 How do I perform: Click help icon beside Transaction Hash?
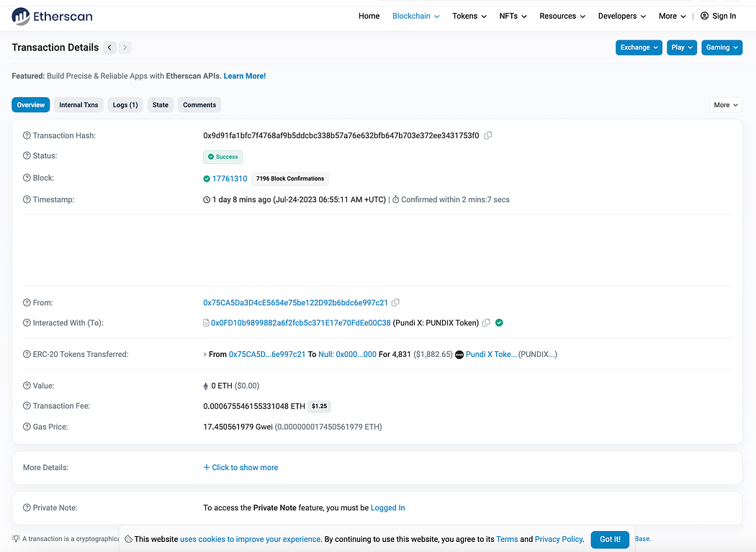pyautogui.click(x=27, y=135)
